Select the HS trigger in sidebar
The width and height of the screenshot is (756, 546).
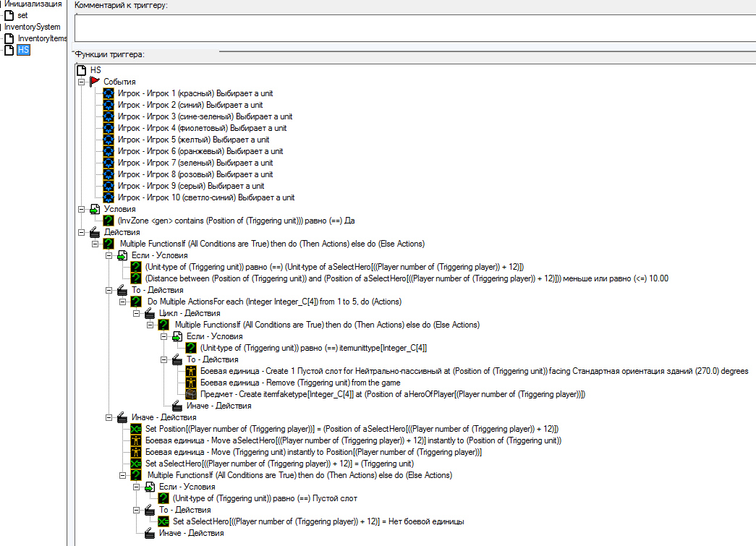[x=24, y=50]
